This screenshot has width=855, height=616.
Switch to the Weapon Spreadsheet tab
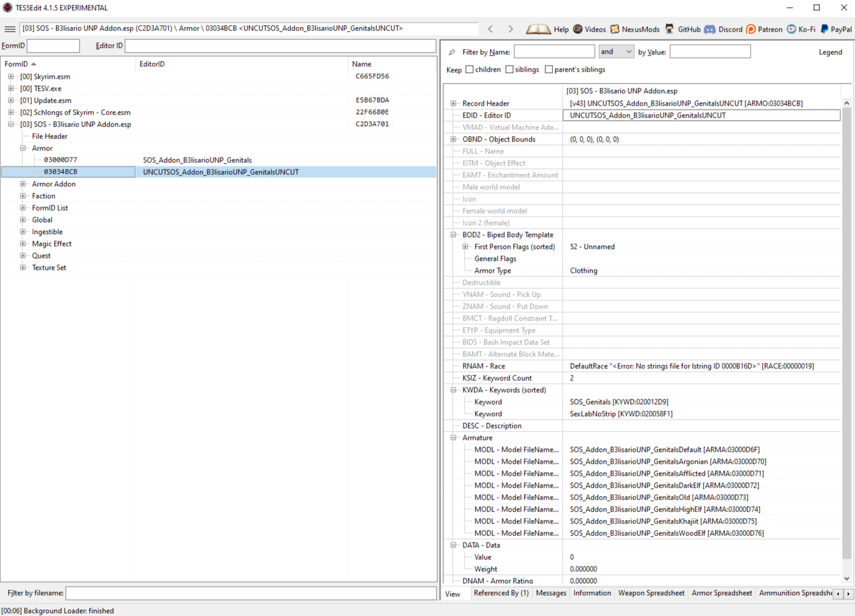[651, 593]
